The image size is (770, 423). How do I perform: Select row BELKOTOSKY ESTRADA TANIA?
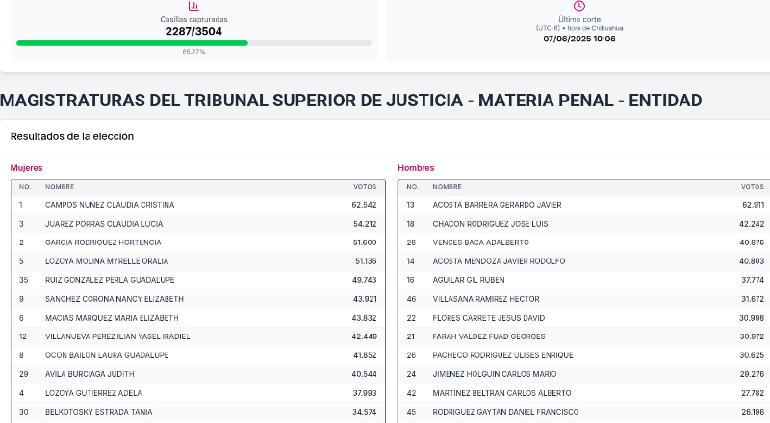point(198,412)
